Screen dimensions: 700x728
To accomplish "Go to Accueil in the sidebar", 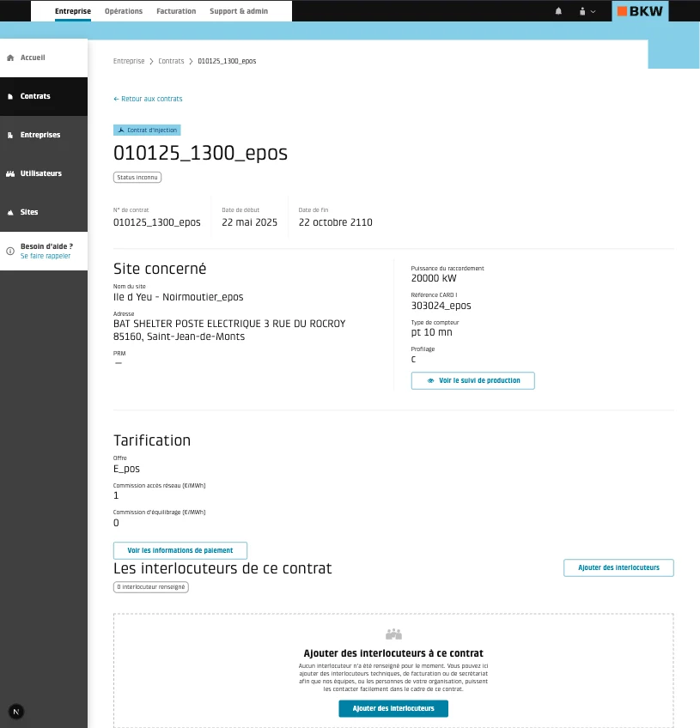I will (44, 58).
